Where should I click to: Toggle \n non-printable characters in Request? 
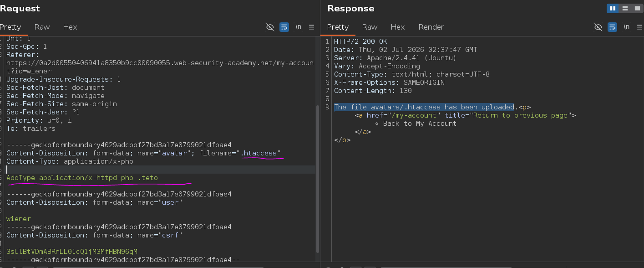pos(299,27)
